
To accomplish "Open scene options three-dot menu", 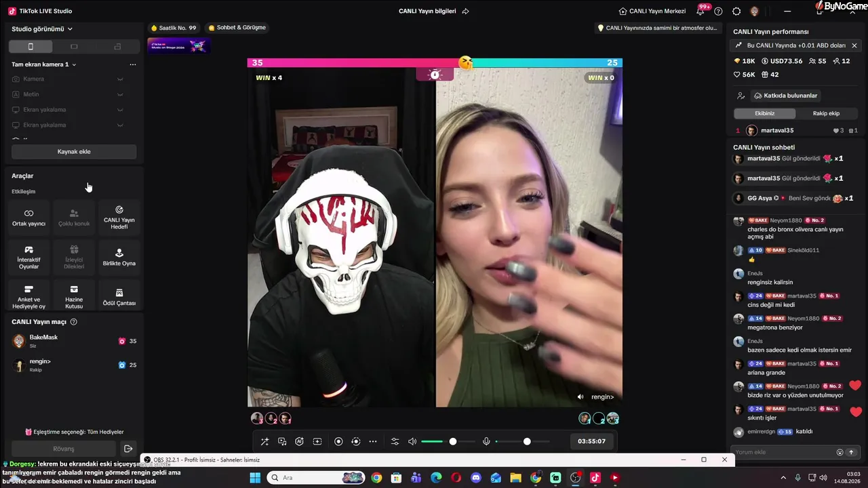I will (133, 64).
